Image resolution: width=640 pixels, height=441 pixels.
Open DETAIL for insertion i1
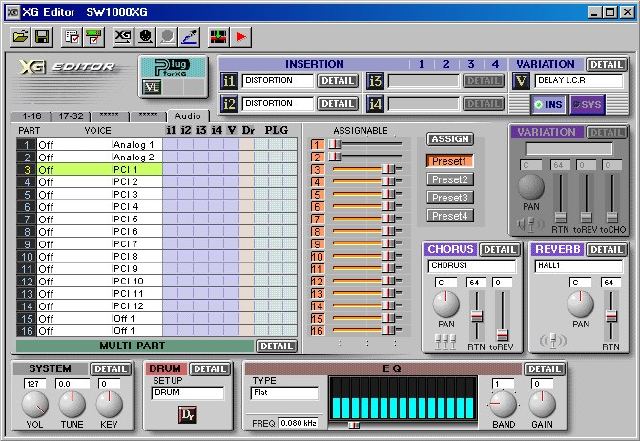coord(338,81)
